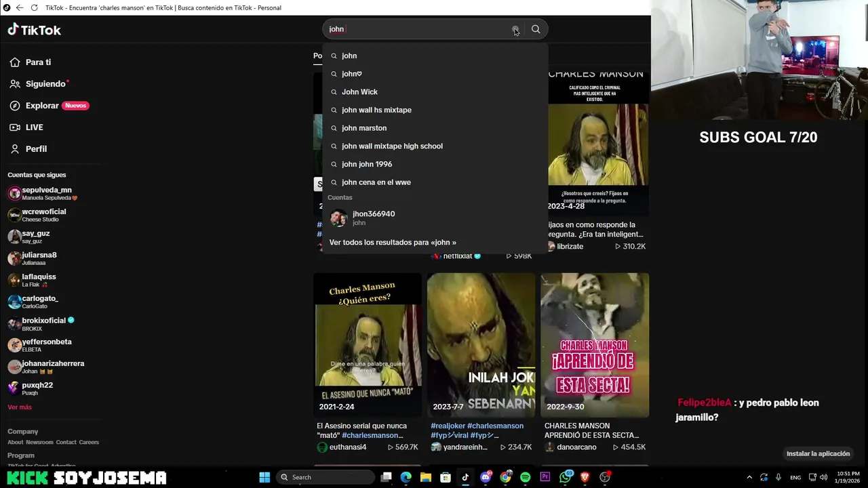The height and width of the screenshot is (488, 868).
Task: Click the Windows taskbar Search box
Action: pyautogui.click(x=325, y=477)
